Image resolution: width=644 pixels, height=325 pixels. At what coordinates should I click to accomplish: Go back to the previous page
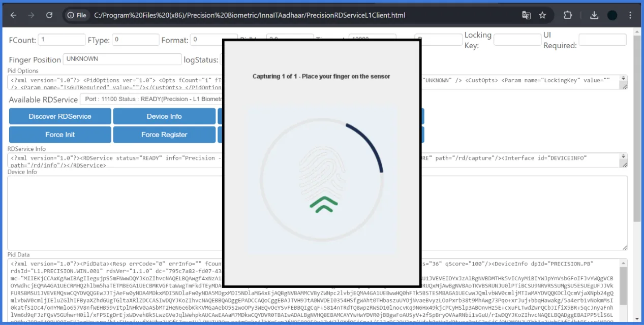(x=13, y=15)
